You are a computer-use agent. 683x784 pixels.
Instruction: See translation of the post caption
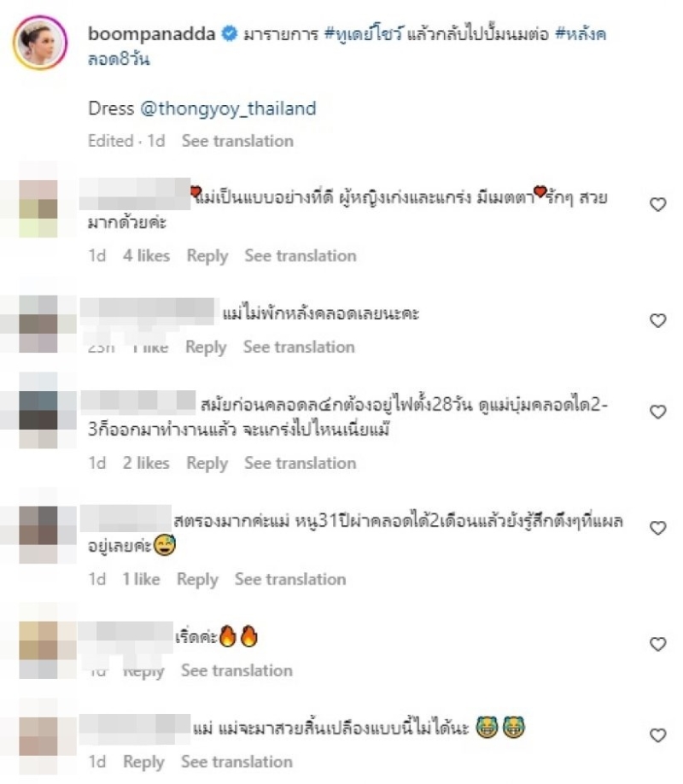click(x=237, y=141)
